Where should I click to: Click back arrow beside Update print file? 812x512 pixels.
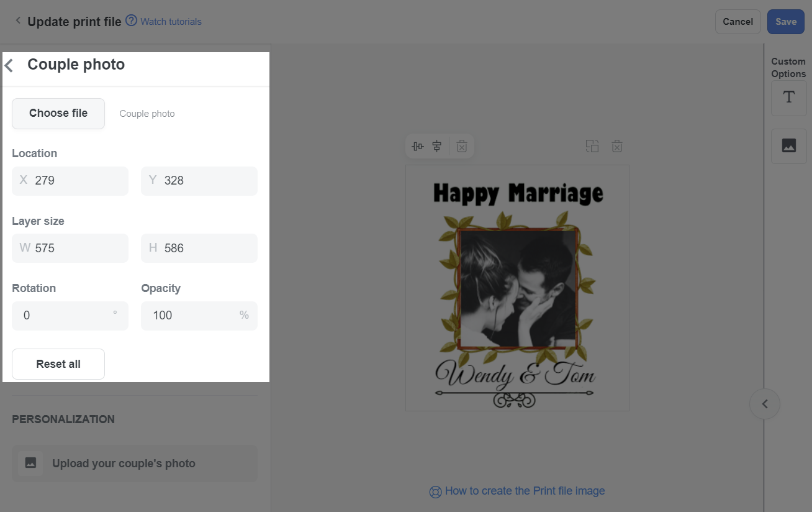pos(18,21)
